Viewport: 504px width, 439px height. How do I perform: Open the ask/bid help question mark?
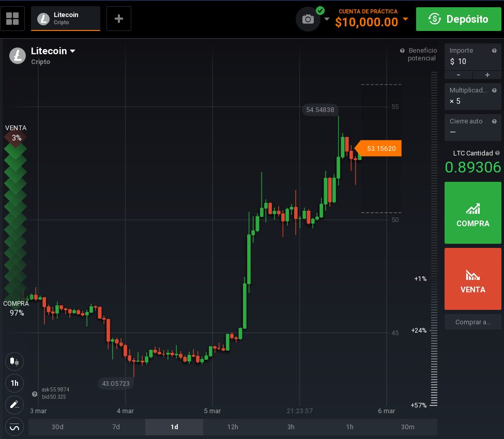point(35,394)
